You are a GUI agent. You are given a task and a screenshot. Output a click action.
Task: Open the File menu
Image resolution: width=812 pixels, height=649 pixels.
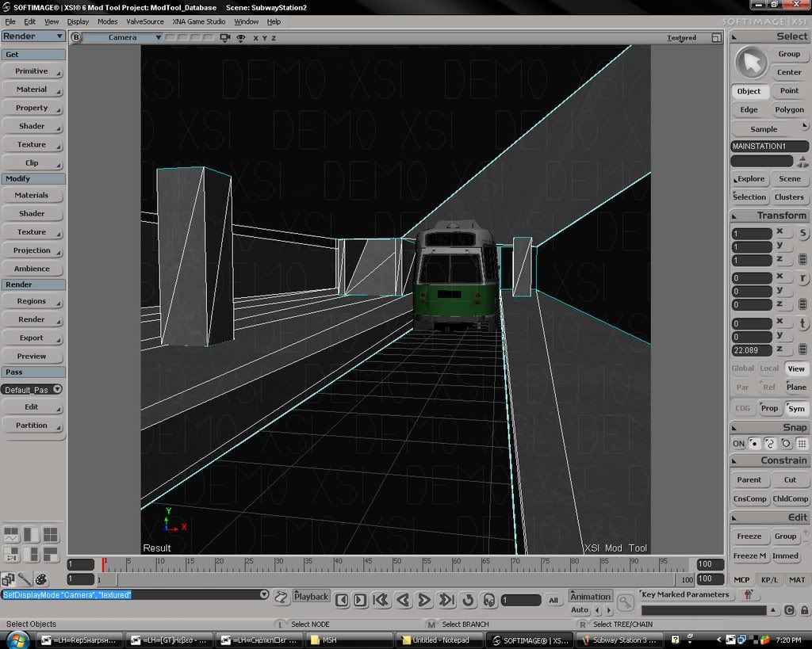point(10,21)
